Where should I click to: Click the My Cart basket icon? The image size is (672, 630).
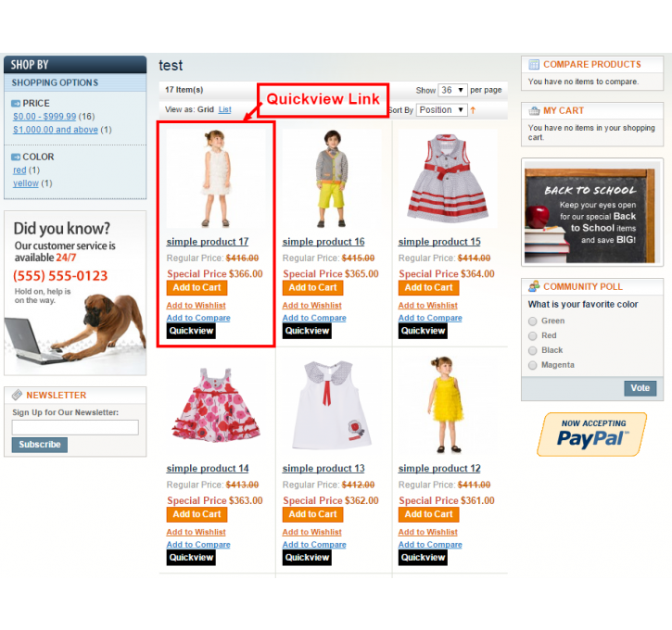pyautogui.click(x=534, y=111)
